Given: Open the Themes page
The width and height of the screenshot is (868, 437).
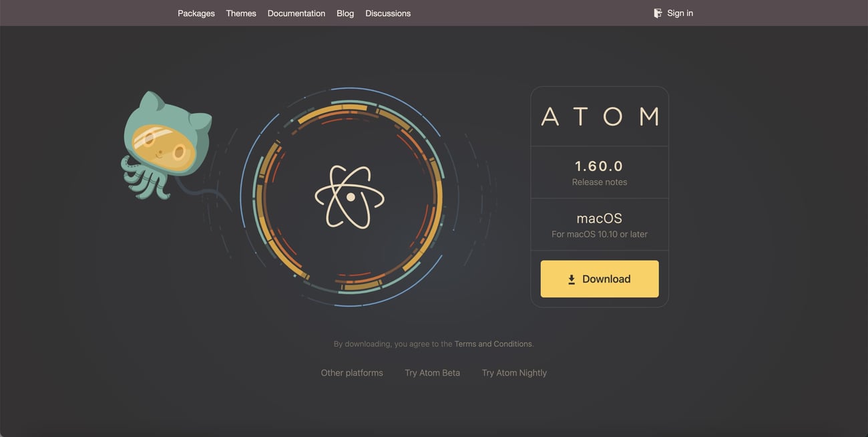Looking at the screenshot, I should [x=240, y=12].
